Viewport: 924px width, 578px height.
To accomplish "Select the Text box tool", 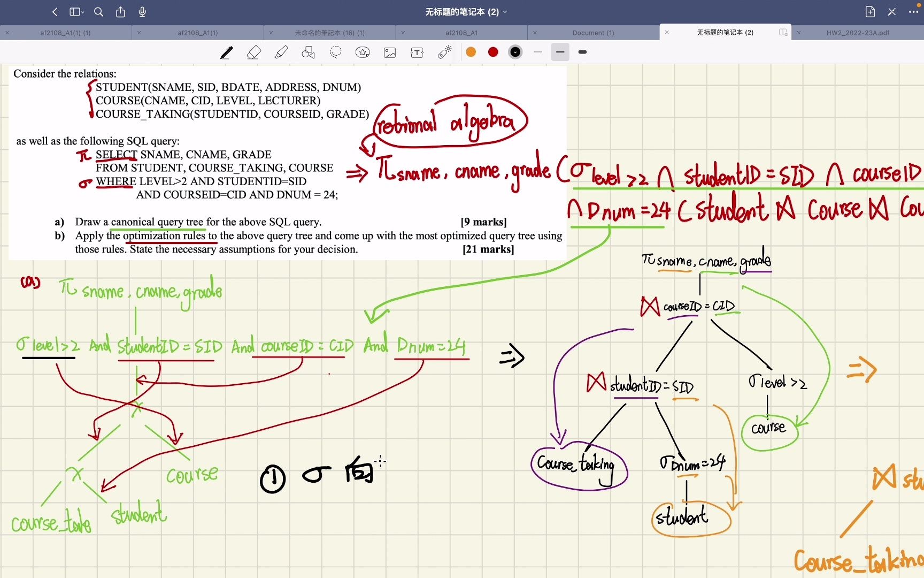I will pos(417,52).
